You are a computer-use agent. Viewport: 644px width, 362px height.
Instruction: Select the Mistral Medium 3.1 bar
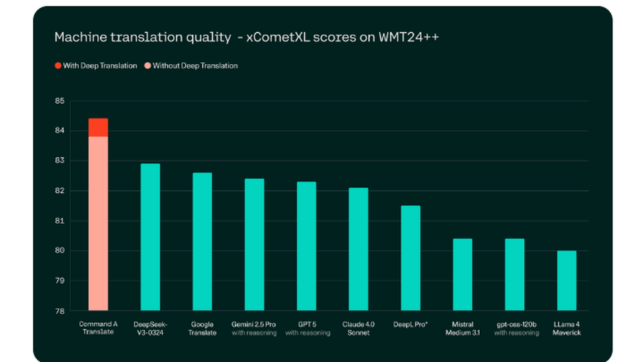click(462, 274)
